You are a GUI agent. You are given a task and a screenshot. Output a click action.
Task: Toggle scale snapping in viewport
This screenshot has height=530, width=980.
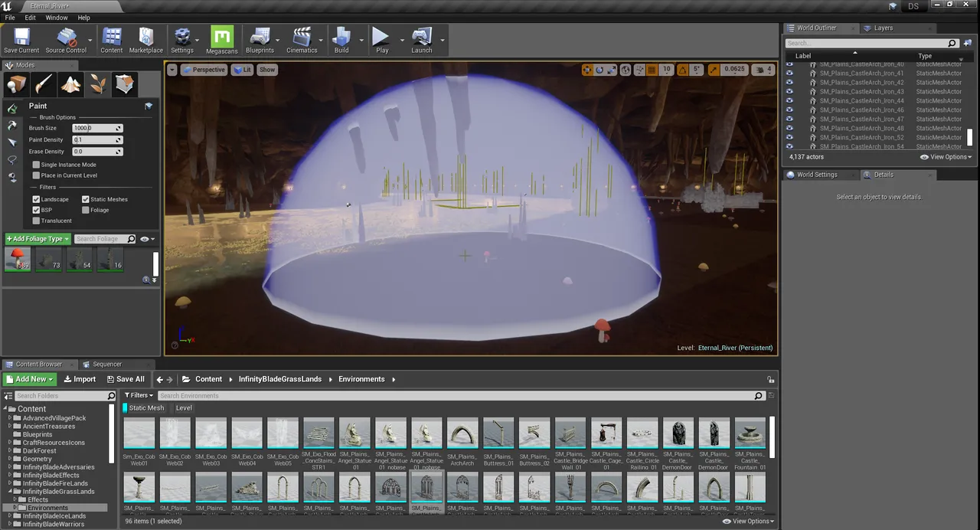point(714,70)
